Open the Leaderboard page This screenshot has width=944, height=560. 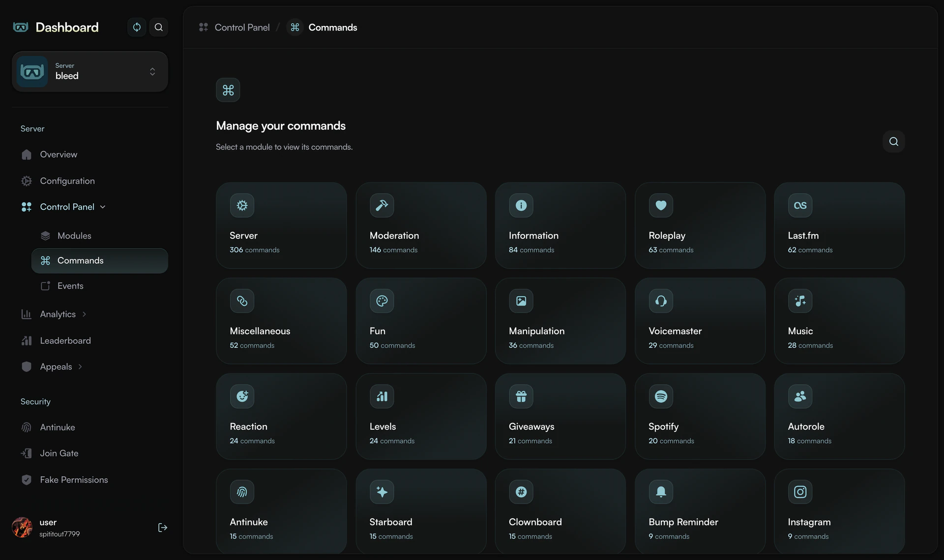pos(56,340)
